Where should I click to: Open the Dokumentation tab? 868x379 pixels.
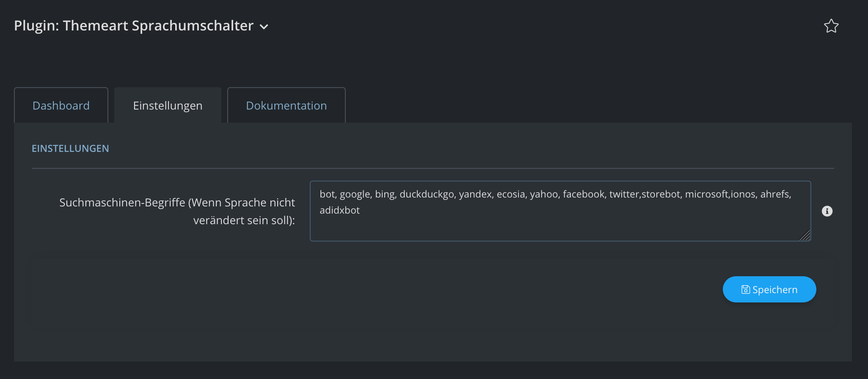[x=287, y=105]
